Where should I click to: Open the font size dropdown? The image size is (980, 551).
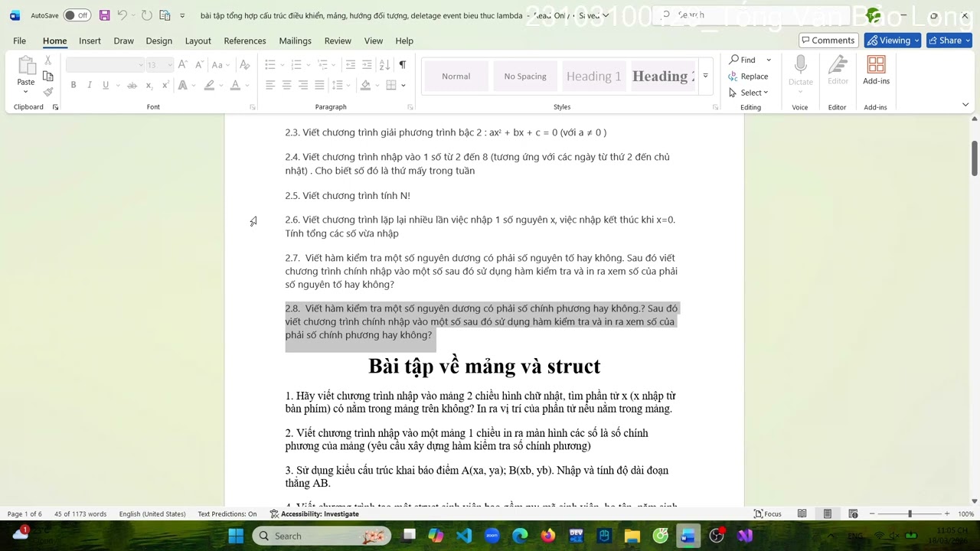169,65
